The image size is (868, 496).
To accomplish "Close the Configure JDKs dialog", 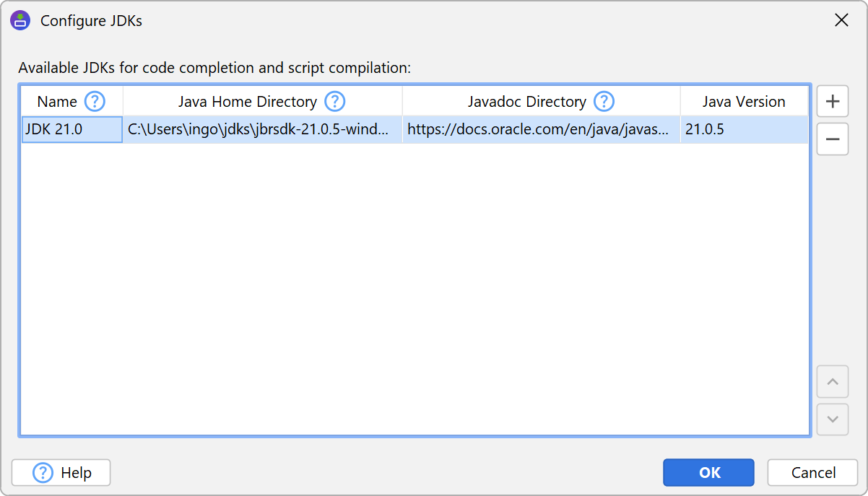I will point(841,20).
